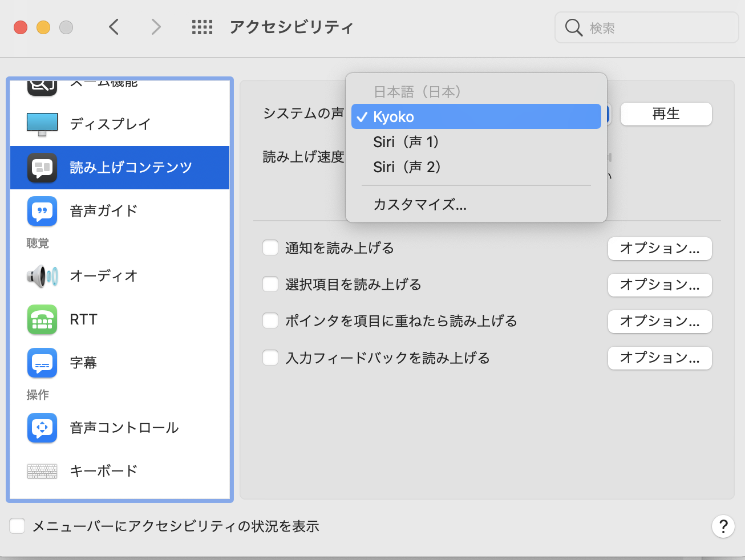The image size is (745, 560).
Task: Open オプション… for ポインタを項目に重ねたら読み上げる
Action: [659, 322]
